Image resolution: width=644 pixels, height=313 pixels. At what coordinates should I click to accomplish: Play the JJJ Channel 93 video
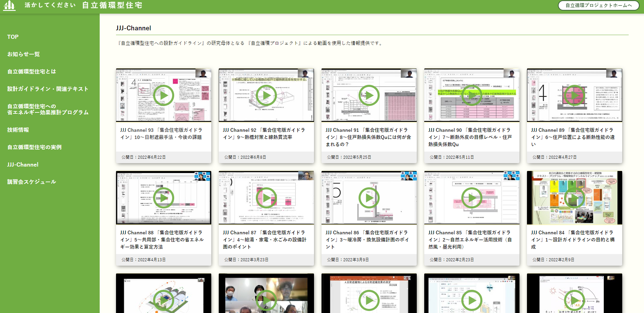click(164, 95)
